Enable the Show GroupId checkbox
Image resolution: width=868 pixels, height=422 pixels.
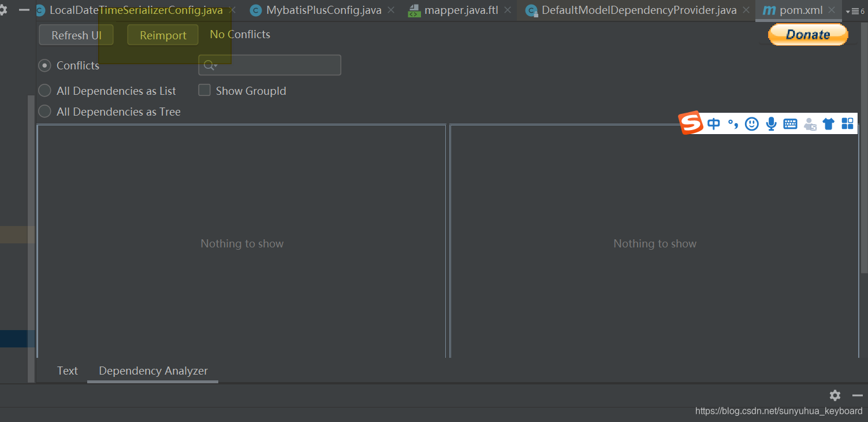[204, 90]
